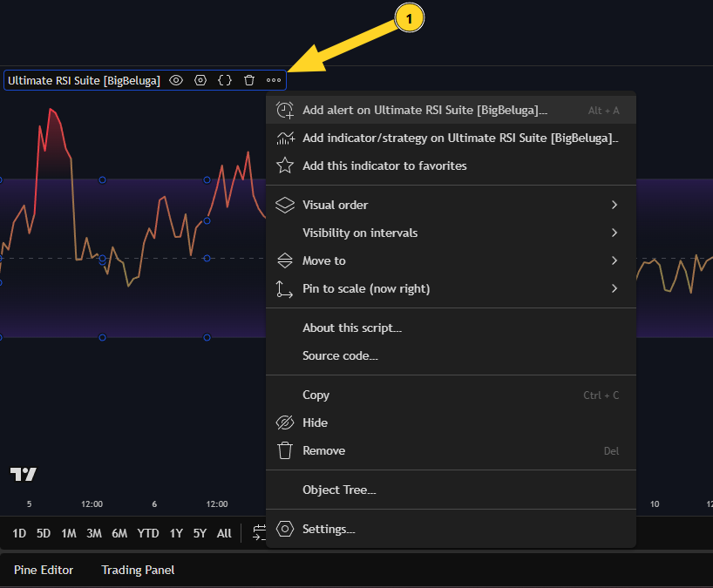Hide the indicator from context menu
713x588 pixels.
click(315, 422)
